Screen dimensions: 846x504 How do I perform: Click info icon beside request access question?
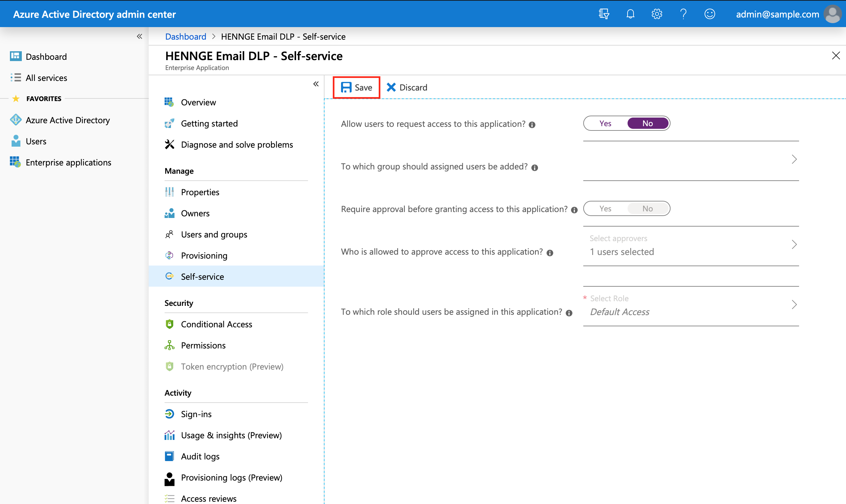click(x=532, y=125)
